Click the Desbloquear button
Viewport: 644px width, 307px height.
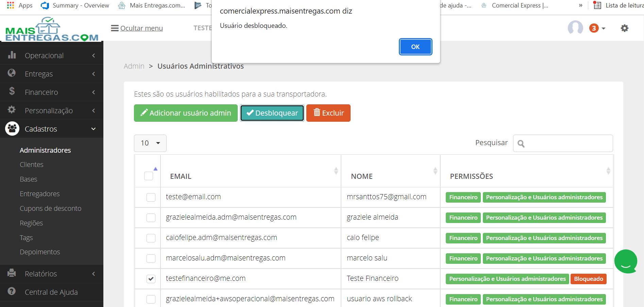(x=272, y=113)
